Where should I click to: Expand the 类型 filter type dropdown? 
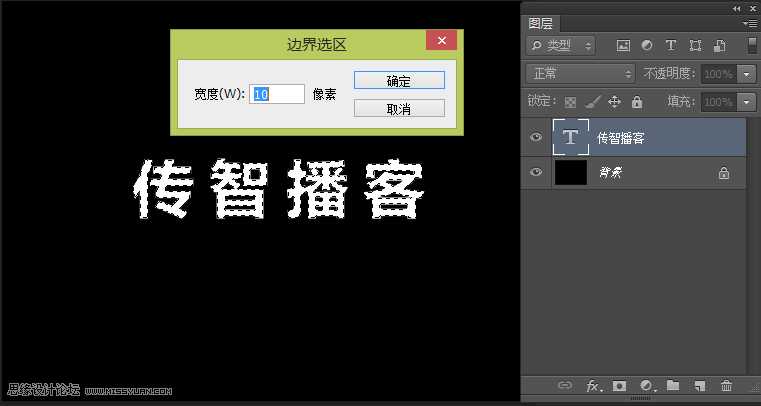[x=560, y=45]
